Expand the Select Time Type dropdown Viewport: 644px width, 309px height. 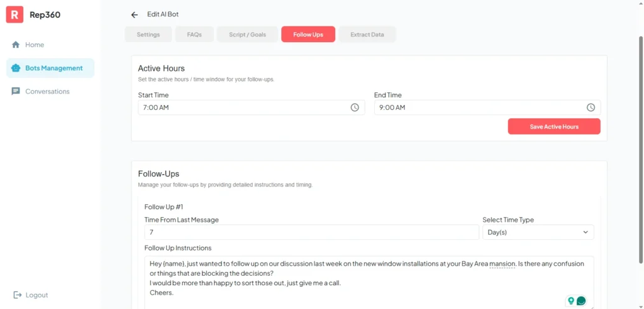(x=538, y=232)
